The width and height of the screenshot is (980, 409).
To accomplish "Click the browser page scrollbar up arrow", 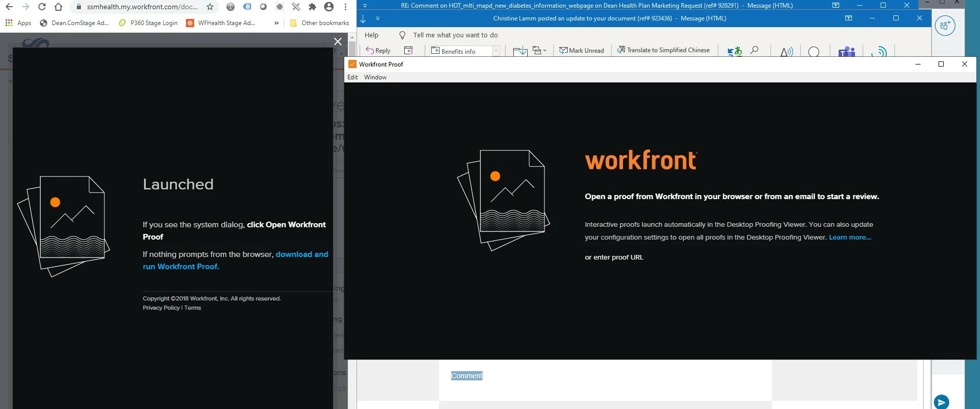I will pyautogui.click(x=352, y=38).
